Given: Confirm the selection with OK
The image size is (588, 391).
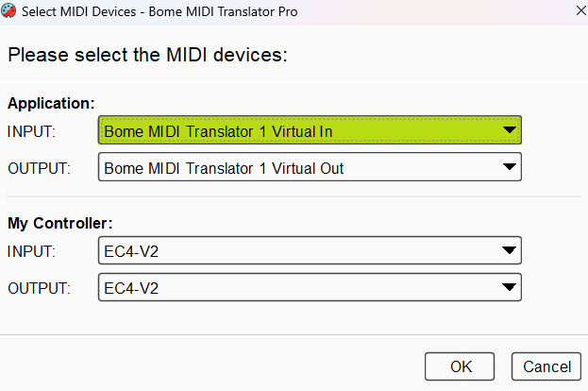Looking at the screenshot, I should coord(460,366).
